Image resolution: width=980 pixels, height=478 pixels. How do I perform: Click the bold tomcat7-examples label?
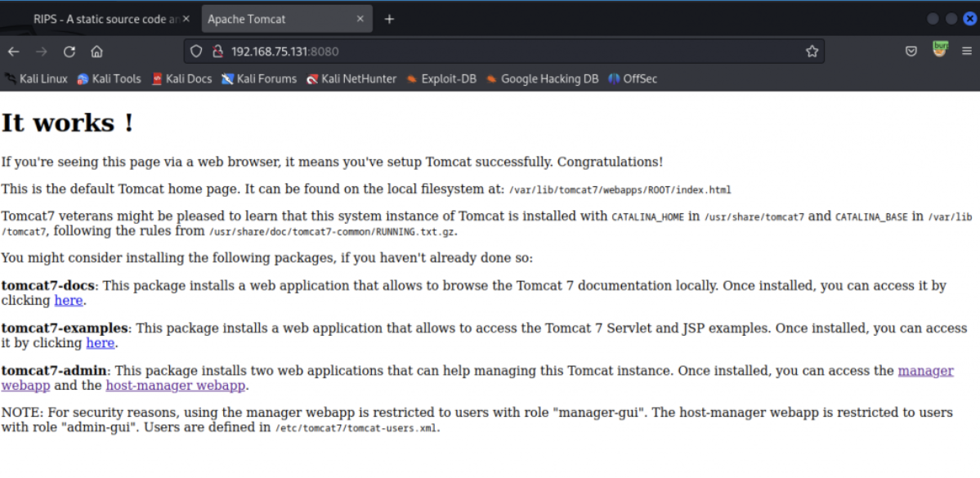tap(65, 328)
